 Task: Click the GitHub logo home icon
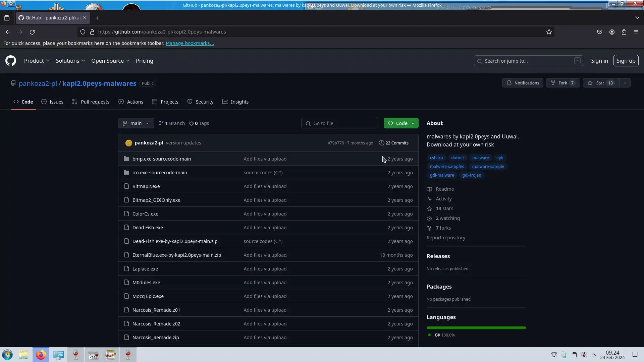[11, 61]
